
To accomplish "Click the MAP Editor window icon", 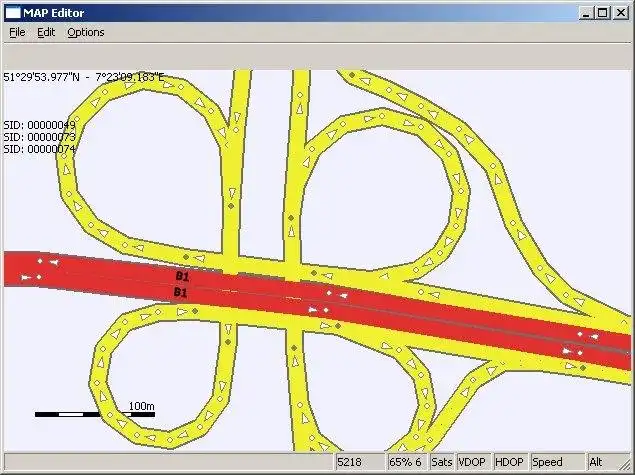I will [13, 13].
